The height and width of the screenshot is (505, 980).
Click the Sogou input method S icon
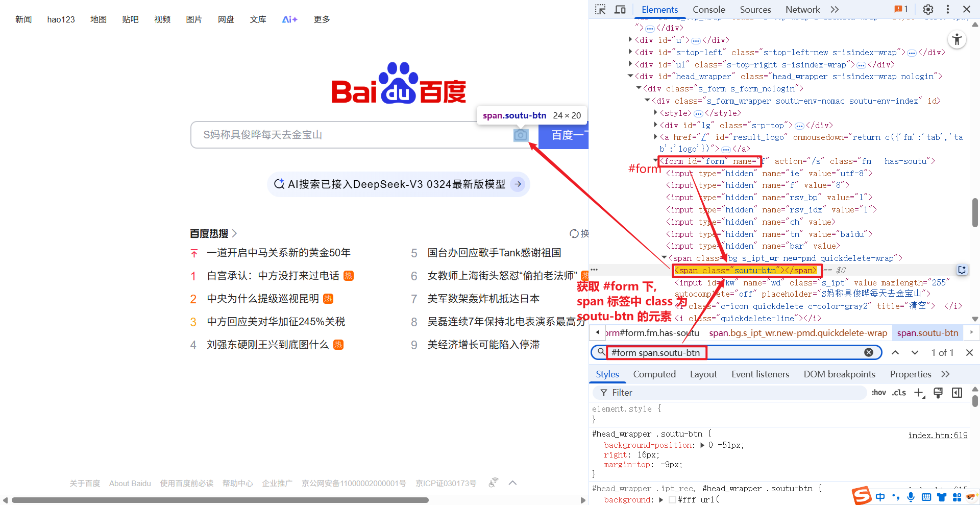point(862,495)
